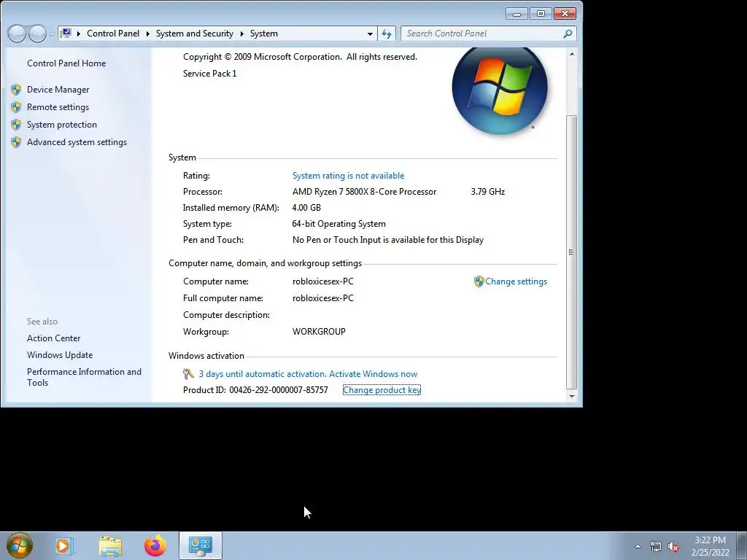747x560 pixels.
Task: Click the Control Panel taskbar button
Action: coord(201,545)
